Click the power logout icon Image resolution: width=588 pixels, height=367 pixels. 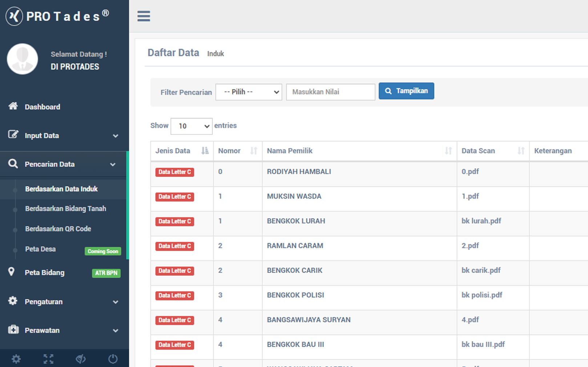coord(113,359)
